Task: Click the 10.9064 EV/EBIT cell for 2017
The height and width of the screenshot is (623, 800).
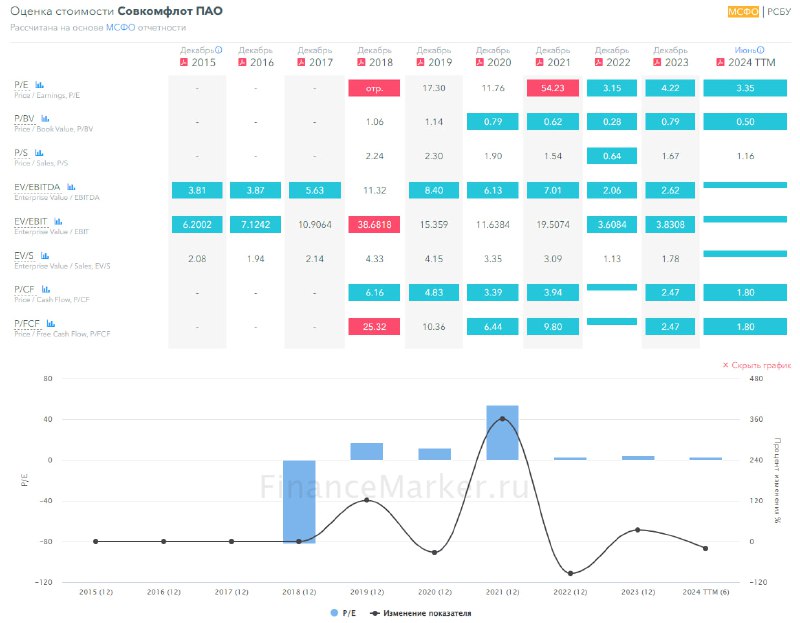Action: click(x=315, y=225)
